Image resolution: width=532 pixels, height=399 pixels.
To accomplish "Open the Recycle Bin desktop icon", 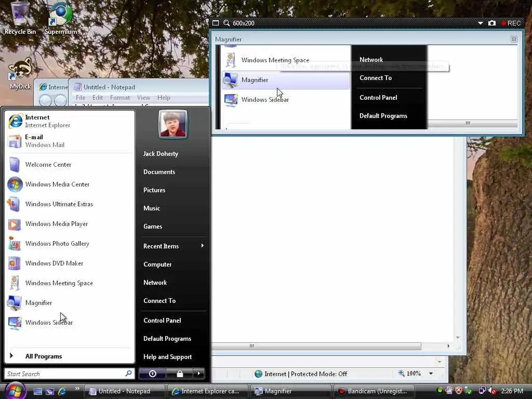I will 20,19.
